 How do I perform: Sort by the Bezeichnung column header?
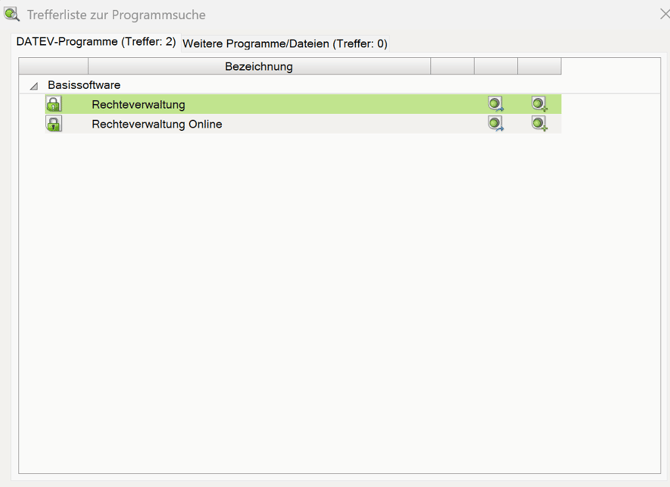click(x=259, y=66)
